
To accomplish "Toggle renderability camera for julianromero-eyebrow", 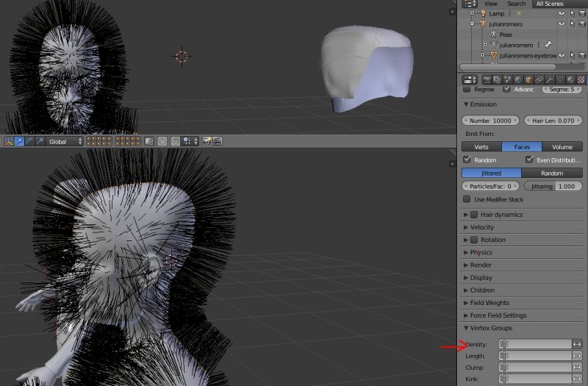I will click(582, 55).
